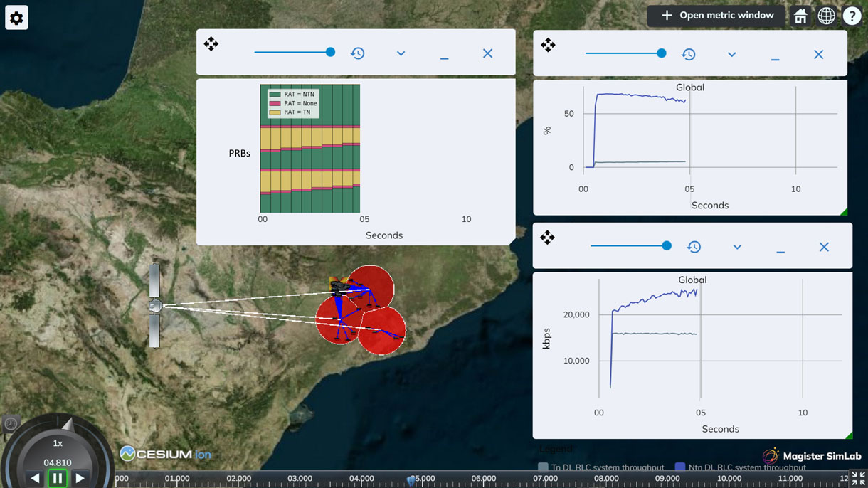The width and height of the screenshot is (868, 488).
Task: Jump to 08.000 on the timeline
Action: 606,479
